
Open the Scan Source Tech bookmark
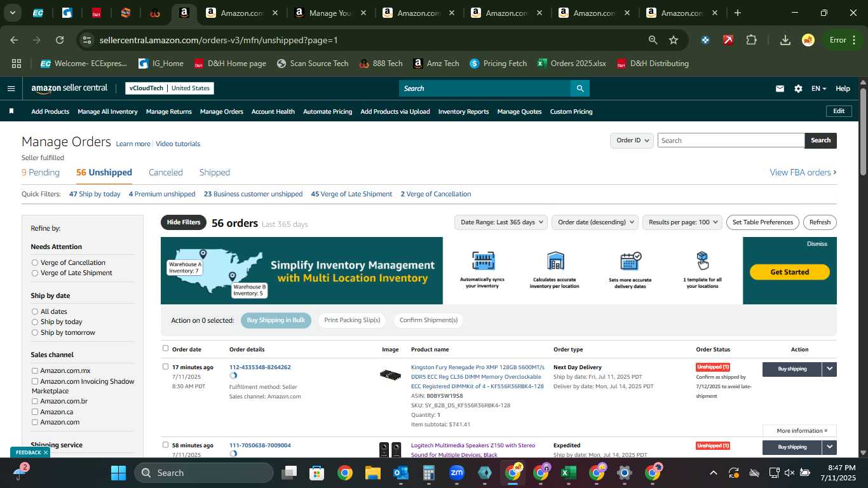point(312,64)
